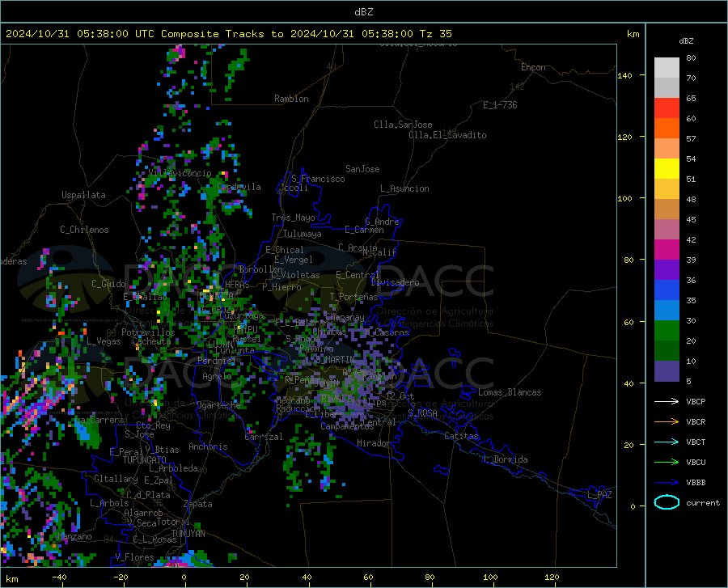
Task: Click the Ramblon map label
Action: coord(291,99)
